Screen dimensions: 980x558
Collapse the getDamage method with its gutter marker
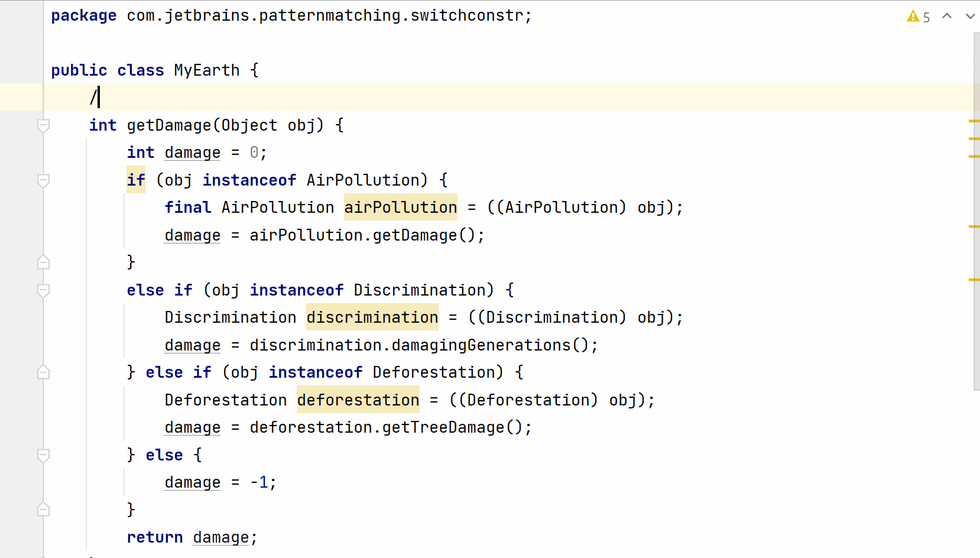tap(43, 125)
